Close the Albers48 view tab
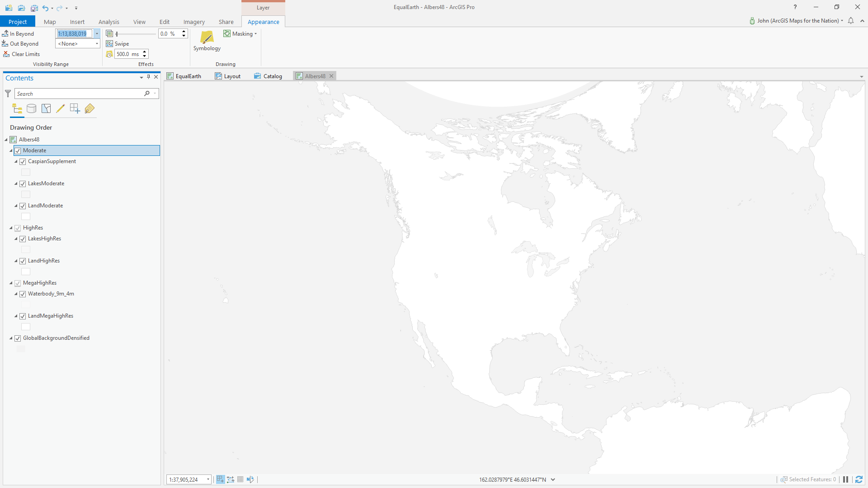This screenshot has height=488, width=868. point(331,76)
